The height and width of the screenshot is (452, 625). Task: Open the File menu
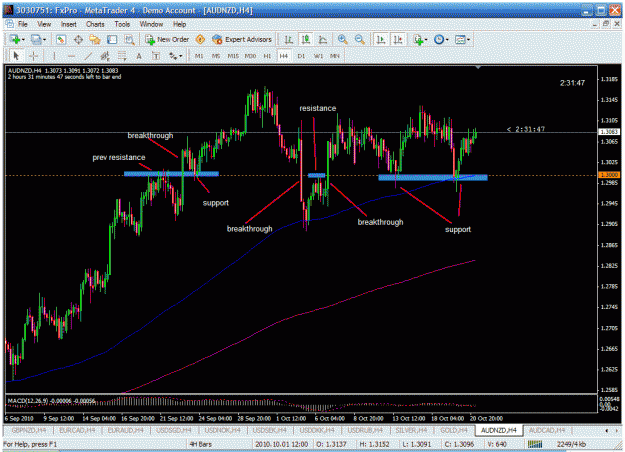coord(23,24)
